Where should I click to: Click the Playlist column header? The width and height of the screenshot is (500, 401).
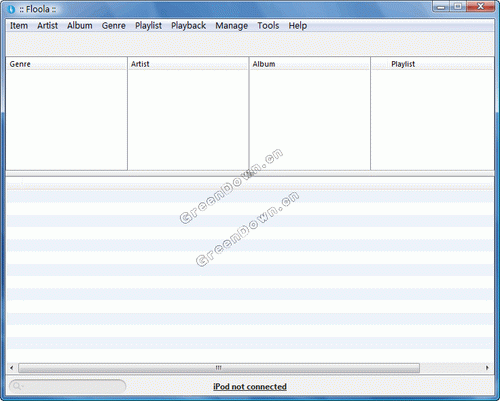[x=432, y=64]
